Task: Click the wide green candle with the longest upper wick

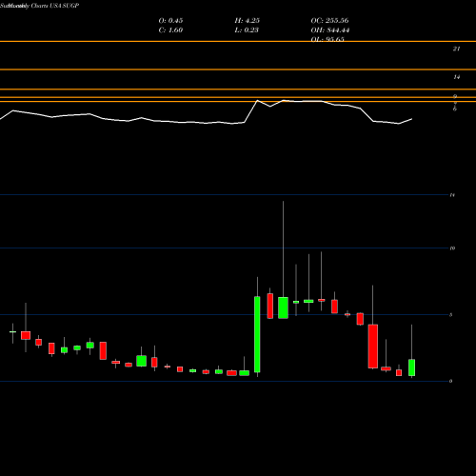Action: (283, 307)
